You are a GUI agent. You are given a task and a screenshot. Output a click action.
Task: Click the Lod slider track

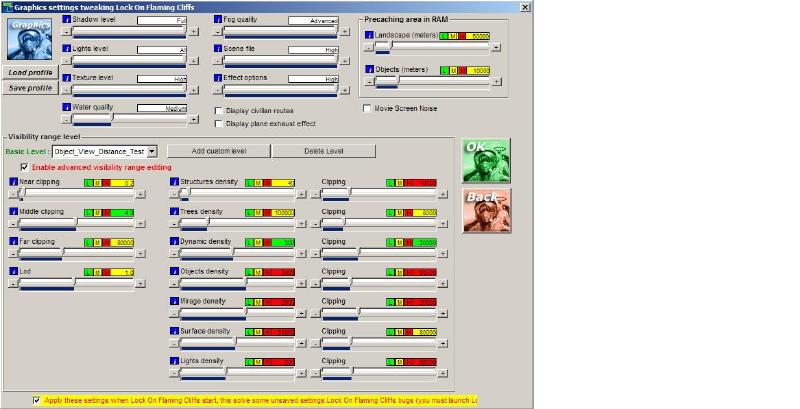pyautogui.click(x=77, y=283)
